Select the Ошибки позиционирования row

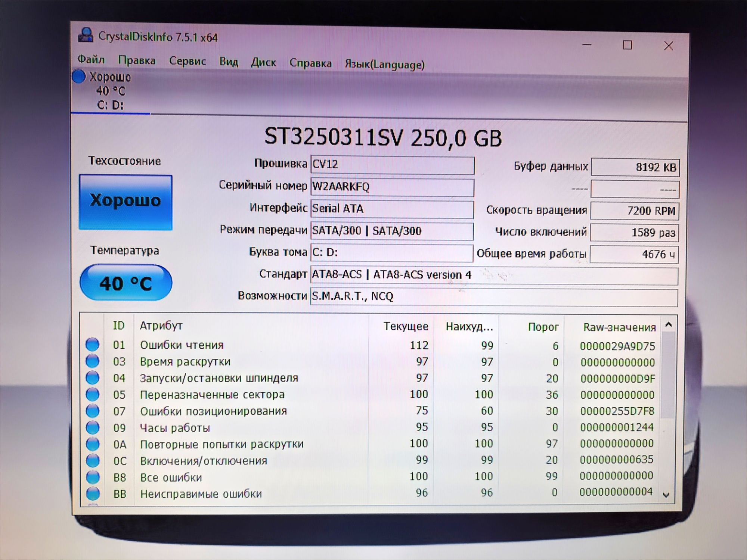pos(371,411)
